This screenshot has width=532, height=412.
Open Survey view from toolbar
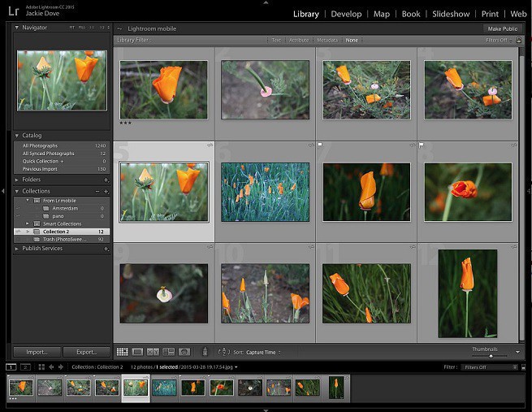(168, 352)
